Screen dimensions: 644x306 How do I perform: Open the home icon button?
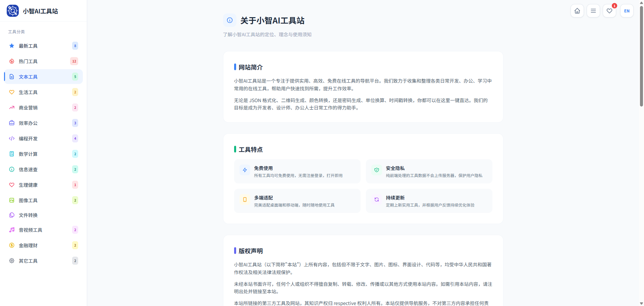click(577, 11)
